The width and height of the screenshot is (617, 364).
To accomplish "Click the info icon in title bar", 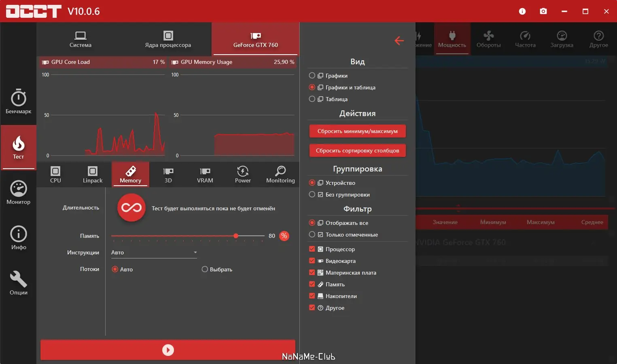I will pyautogui.click(x=522, y=11).
